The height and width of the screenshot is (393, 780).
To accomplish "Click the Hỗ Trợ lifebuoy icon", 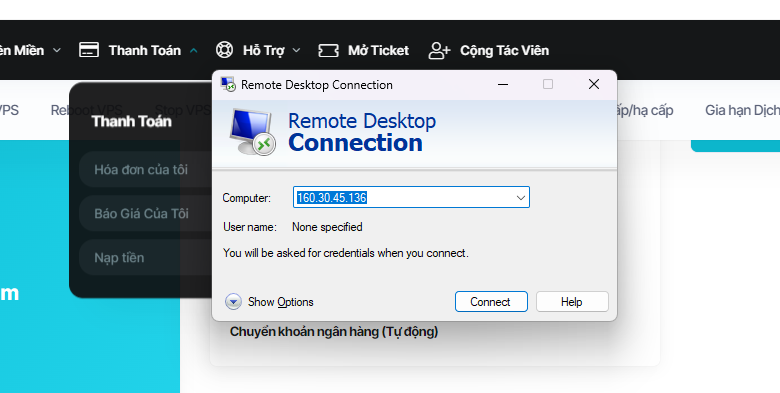I will coord(224,50).
